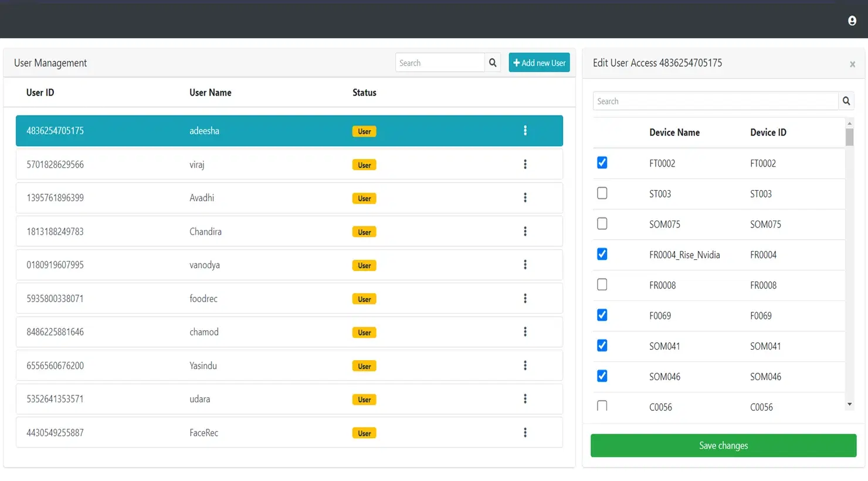Click the user name FaceRec
This screenshot has width=868, height=481.
tap(204, 433)
